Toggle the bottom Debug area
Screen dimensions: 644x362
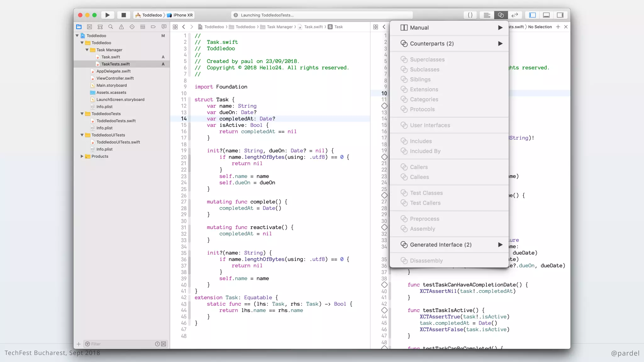(547, 15)
